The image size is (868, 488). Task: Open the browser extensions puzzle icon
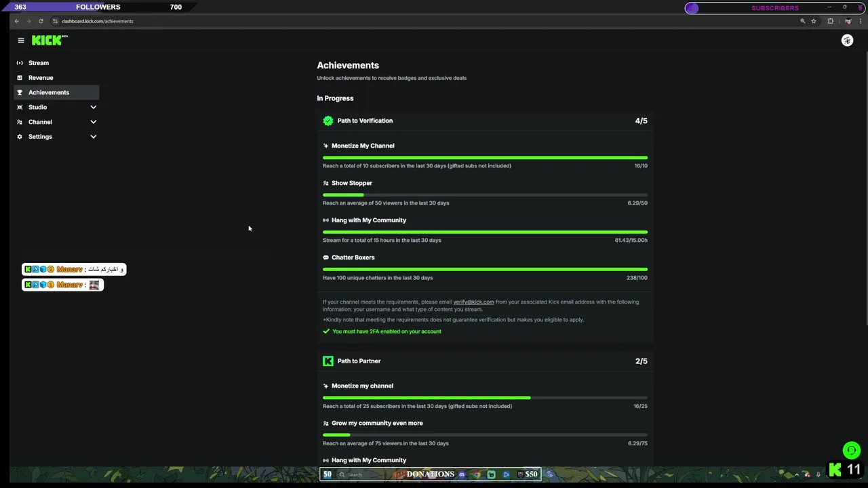tap(830, 21)
